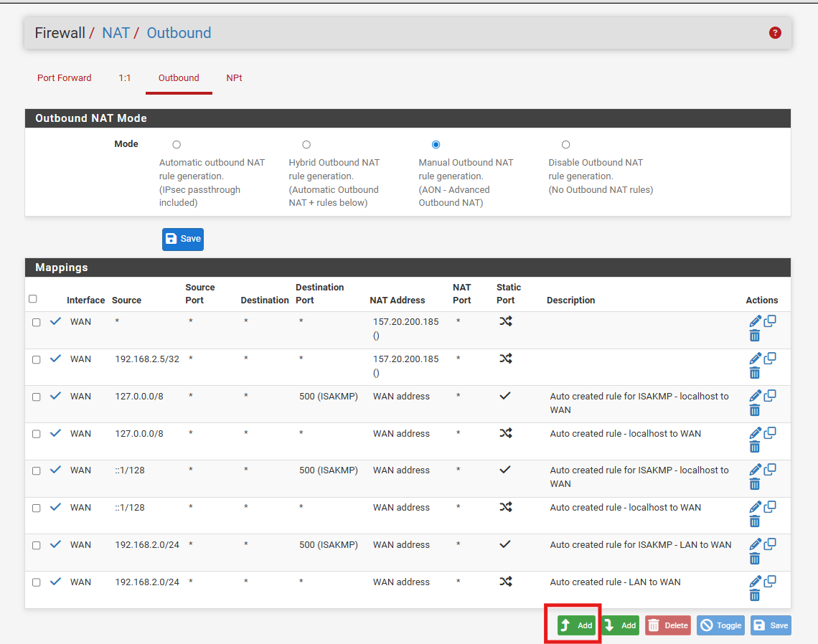Go to the 1:1 NAT tab
This screenshot has height=644, width=818.
click(125, 78)
